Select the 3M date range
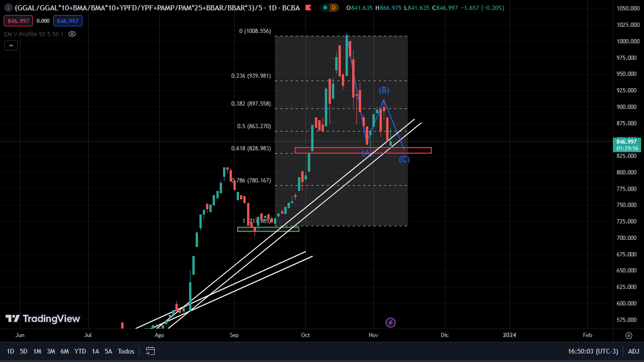This screenshot has height=362, width=644. pos(51,351)
